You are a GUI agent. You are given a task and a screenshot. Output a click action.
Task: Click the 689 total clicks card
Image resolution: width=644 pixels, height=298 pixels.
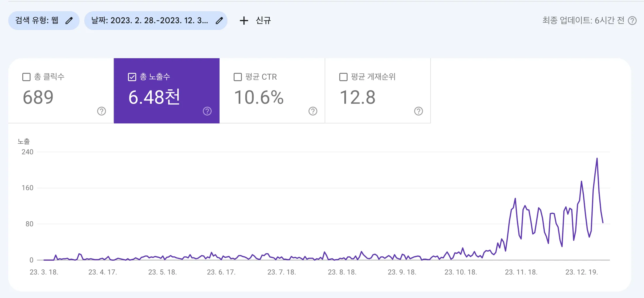(x=61, y=91)
